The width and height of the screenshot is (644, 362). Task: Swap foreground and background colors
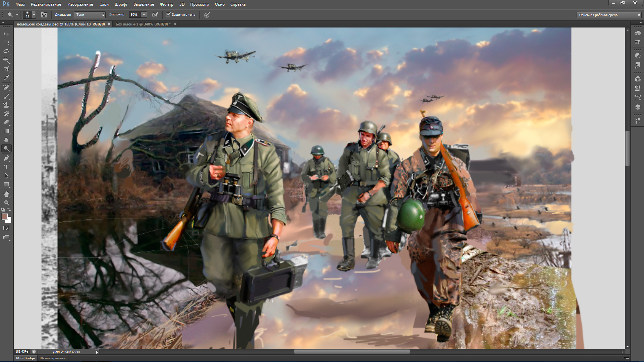pyautogui.click(x=9, y=210)
